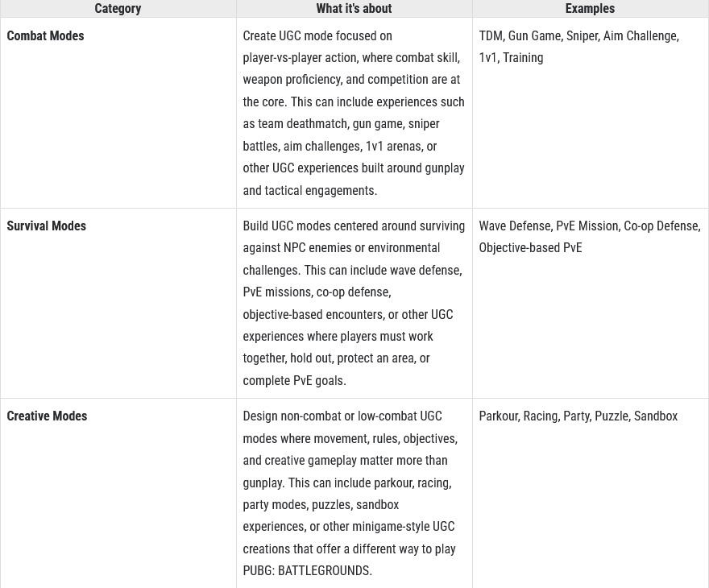The image size is (709, 588).
Task: Click the phrase 'and tactical engagements.'
Action: (309, 190)
